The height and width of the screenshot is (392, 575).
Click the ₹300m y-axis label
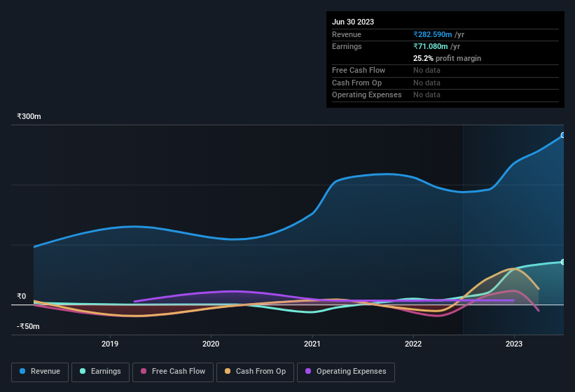pos(29,116)
